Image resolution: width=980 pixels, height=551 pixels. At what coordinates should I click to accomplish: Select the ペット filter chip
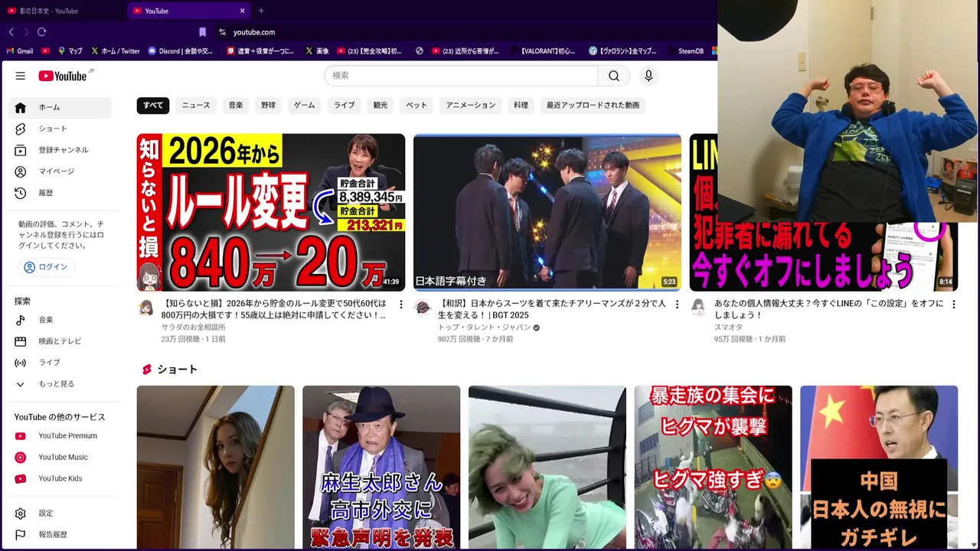[416, 106]
